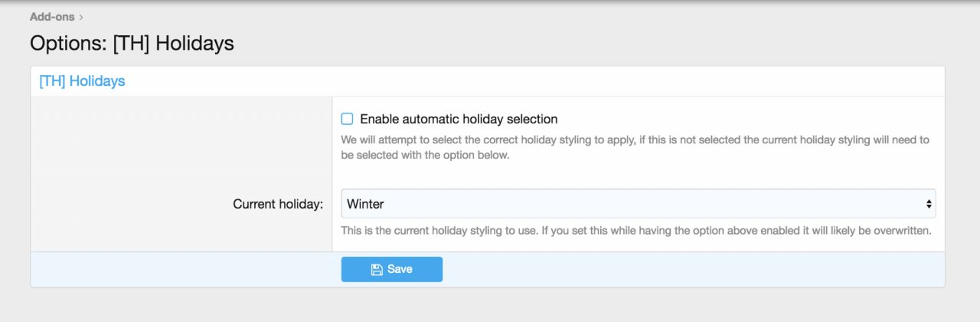The height and width of the screenshot is (322, 980).
Task: Click the 'Current holiday:' field label
Action: pos(278,204)
